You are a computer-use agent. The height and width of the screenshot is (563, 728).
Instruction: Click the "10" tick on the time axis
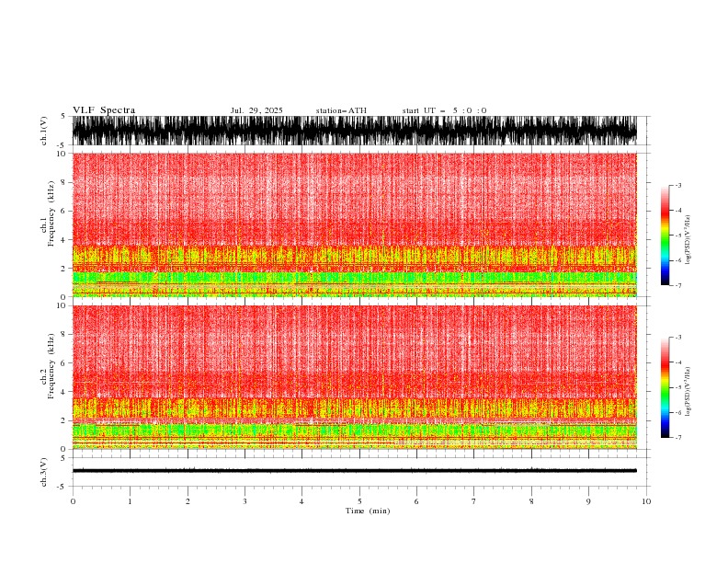(x=646, y=501)
